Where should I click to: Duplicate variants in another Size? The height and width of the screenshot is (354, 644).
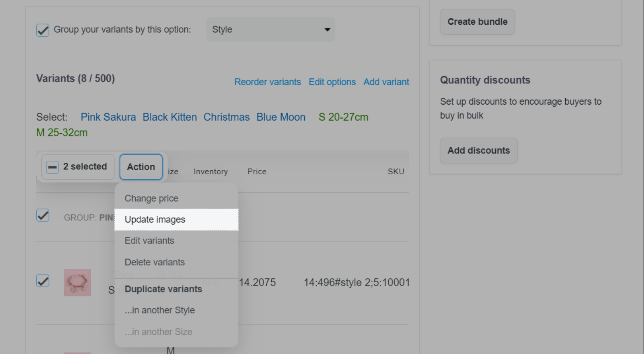pos(176,332)
